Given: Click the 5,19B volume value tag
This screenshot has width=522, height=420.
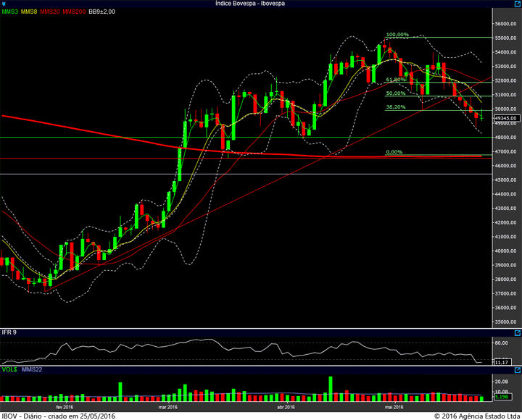Looking at the screenshot, I should 502,397.
